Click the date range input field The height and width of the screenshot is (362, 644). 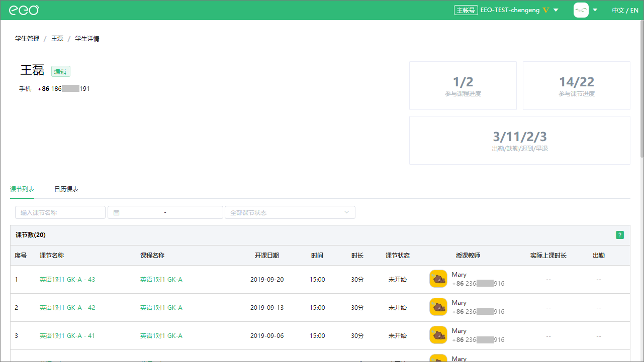[165, 212]
